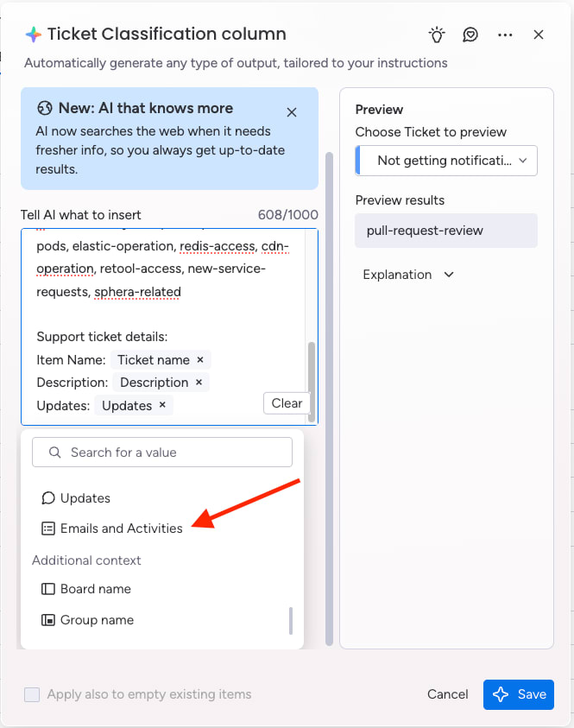Remove the Ticket name token
This screenshot has width=574, height=728.
[200, 359]
